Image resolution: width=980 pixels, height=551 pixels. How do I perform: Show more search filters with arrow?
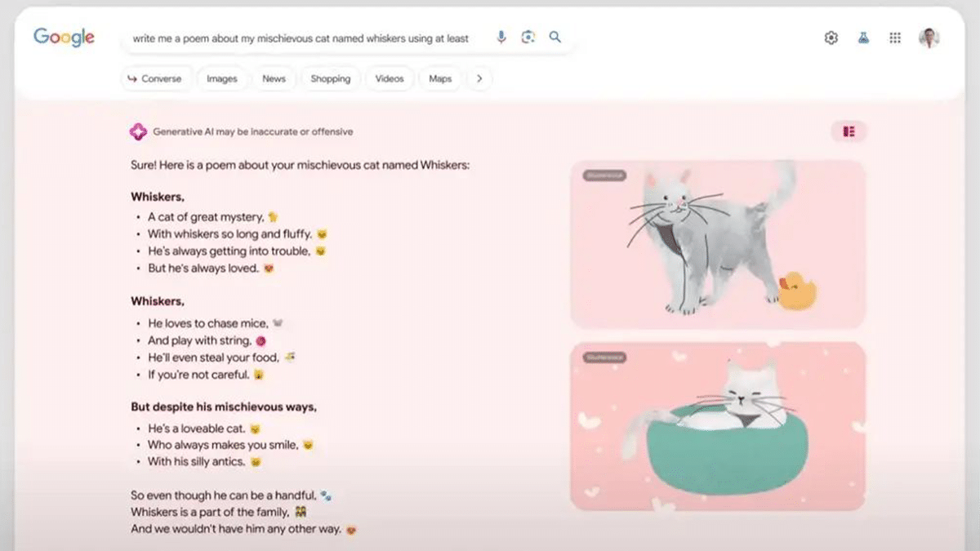pyautogui.click(x=479, y=79)
